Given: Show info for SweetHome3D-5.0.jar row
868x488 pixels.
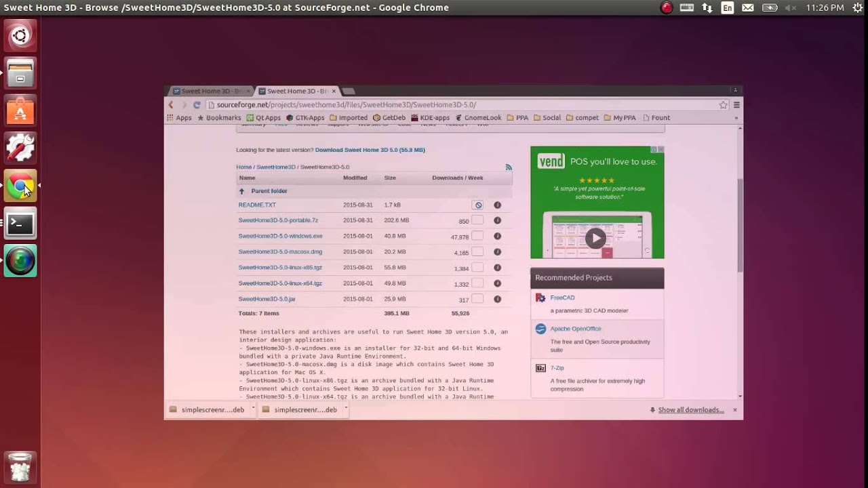Looking at the screenshot, I should (x=497, y=299).
